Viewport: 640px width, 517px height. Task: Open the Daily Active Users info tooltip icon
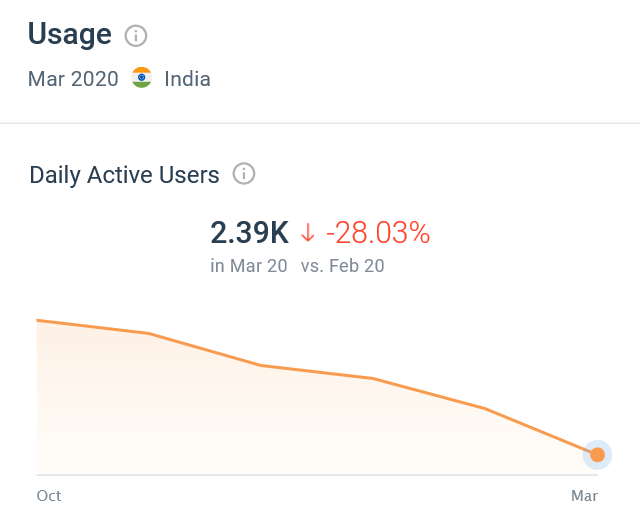click(x=244, y=174)
